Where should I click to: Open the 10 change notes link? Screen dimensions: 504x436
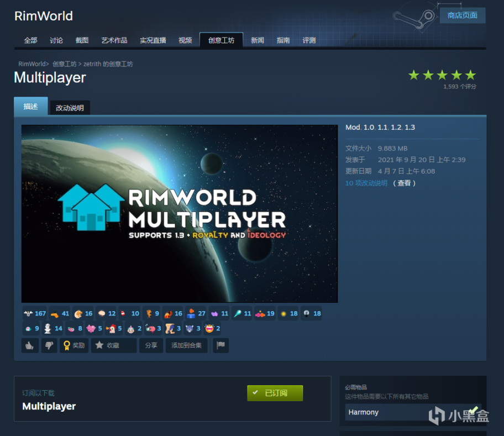click(x=366, y=183)
